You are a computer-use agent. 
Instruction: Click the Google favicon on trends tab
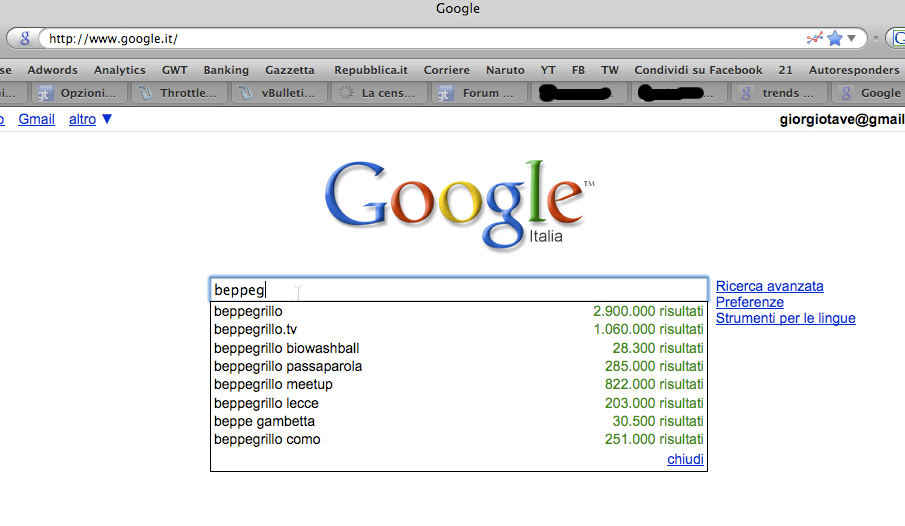746,93
